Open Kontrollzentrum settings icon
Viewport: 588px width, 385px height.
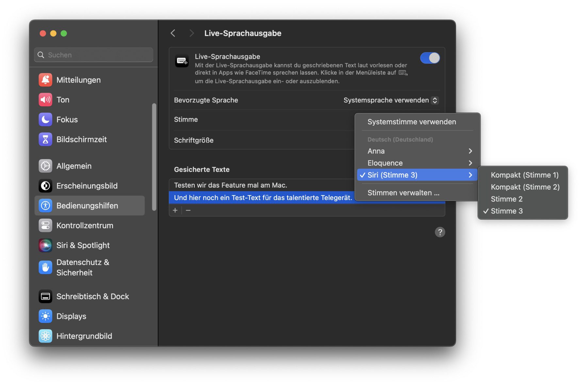[x=45, y=225]
